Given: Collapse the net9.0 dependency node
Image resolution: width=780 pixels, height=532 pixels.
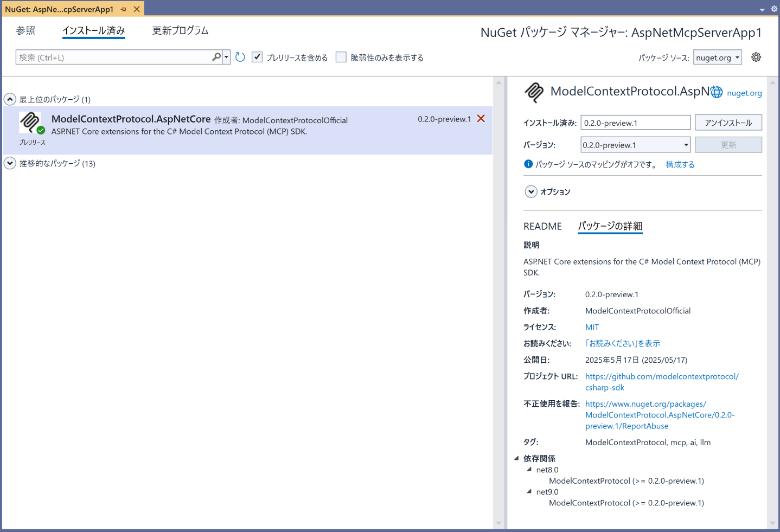Looking at the screenshot, I should point(529,492).
